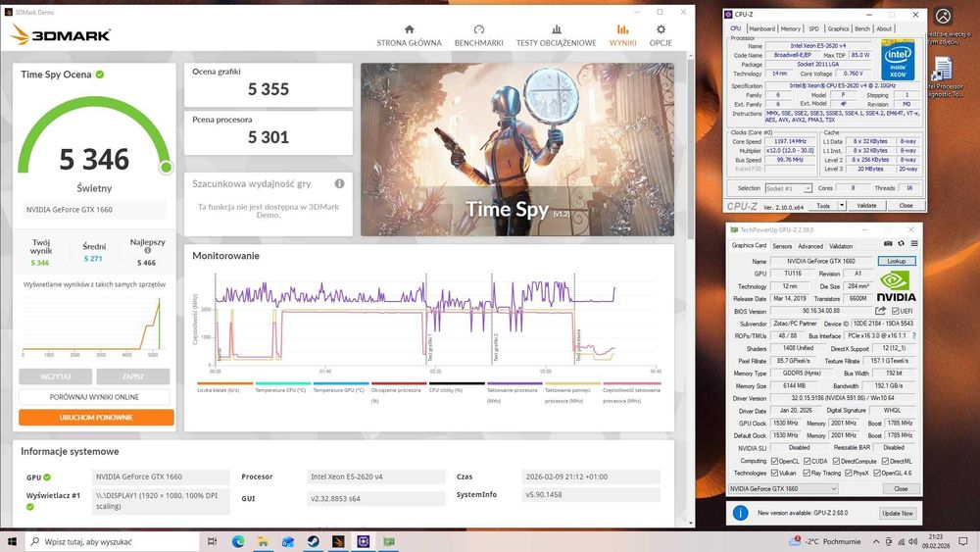Click Update Now in GPU-Z

click(x=898, y=513)
